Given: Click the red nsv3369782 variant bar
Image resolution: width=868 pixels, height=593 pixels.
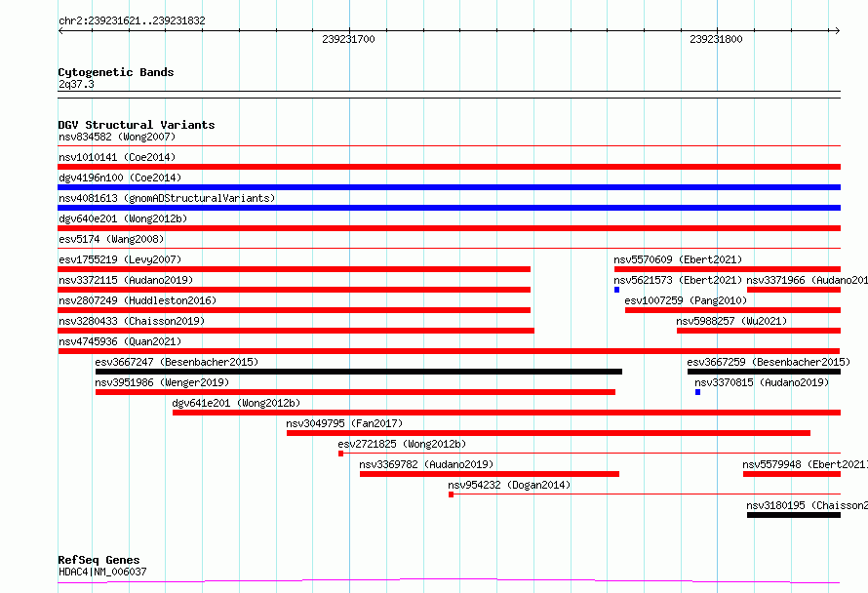Looking at the screenshot, I should point(490,474).
